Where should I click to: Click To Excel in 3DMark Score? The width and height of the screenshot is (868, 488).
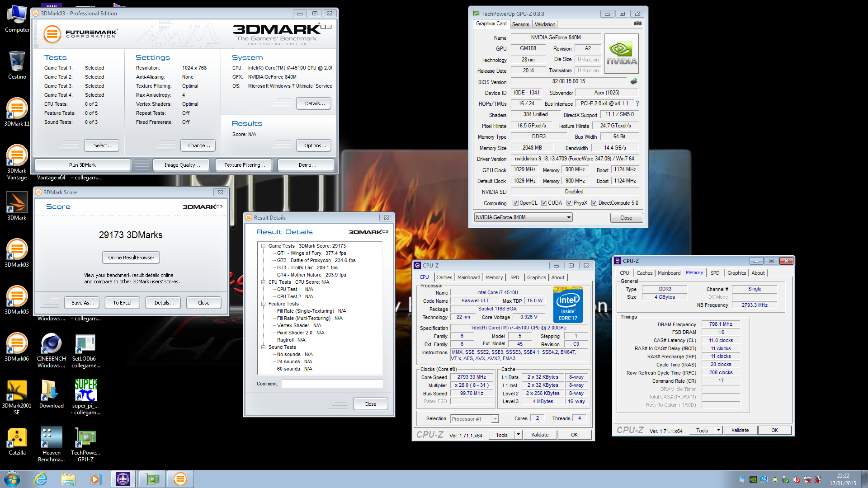coord(122,303)
